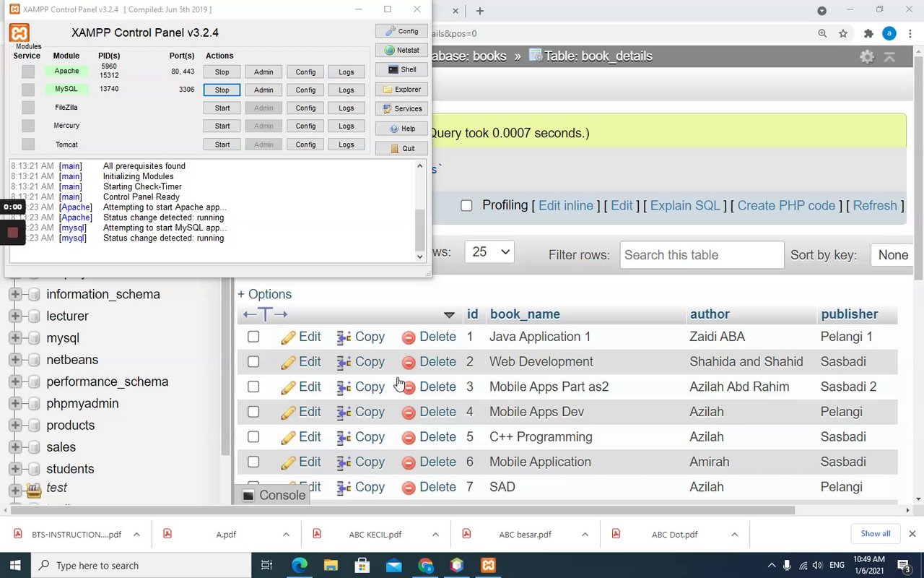Select the checkbox for Java Application 1 row
Image resolution: width=924 pixels, height=578 pixels.
pos(253,337)
